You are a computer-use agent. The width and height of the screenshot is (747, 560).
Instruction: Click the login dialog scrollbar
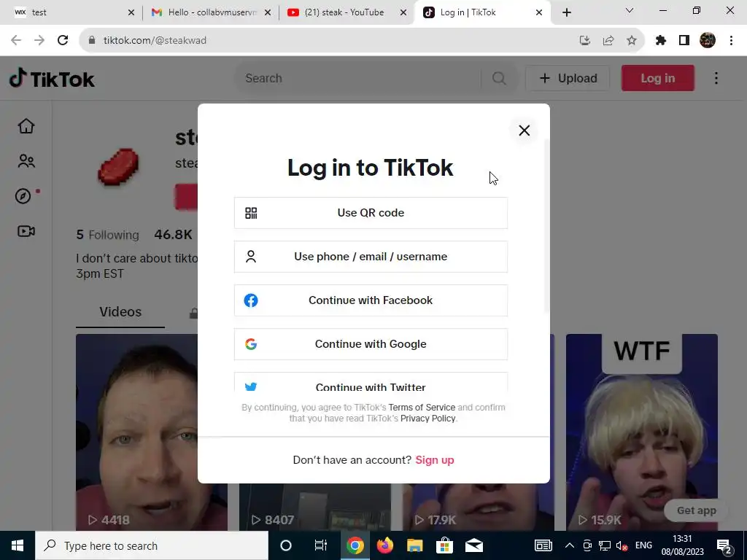point(546,226)
